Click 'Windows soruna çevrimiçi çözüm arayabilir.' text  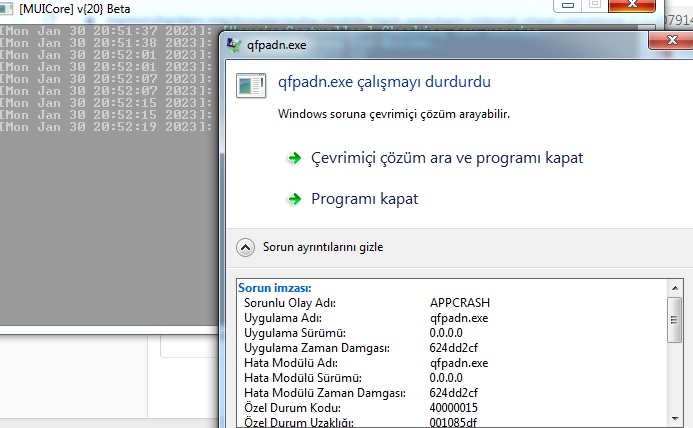(394, 114)
